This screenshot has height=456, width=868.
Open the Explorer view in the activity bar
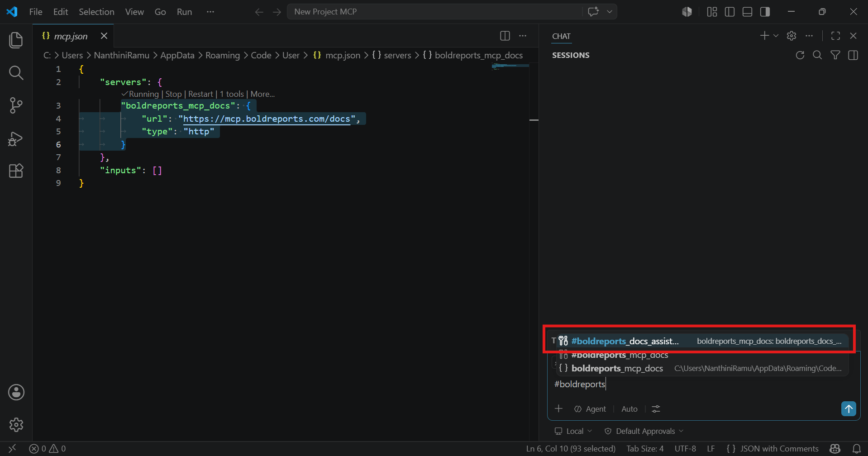pyautogui.click(x=16, y=40)
